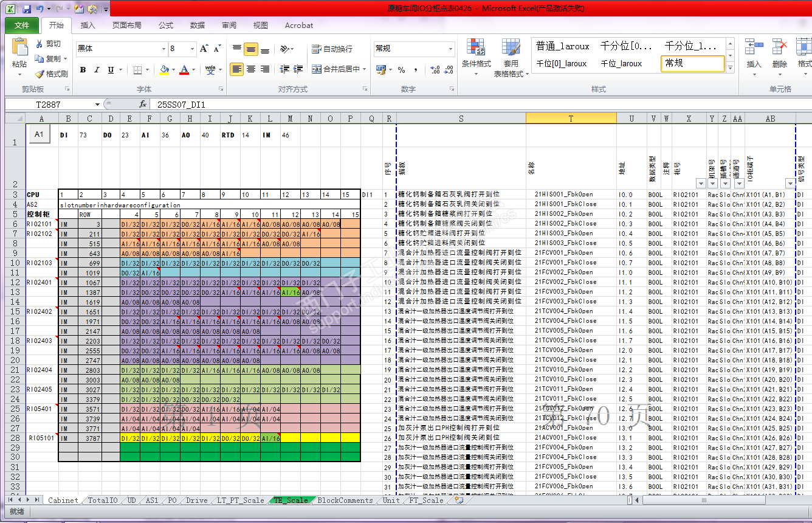Switch to the 页面布局 ribbon tab
Viewport: 812px width, 523px height.
click(126, 26)
